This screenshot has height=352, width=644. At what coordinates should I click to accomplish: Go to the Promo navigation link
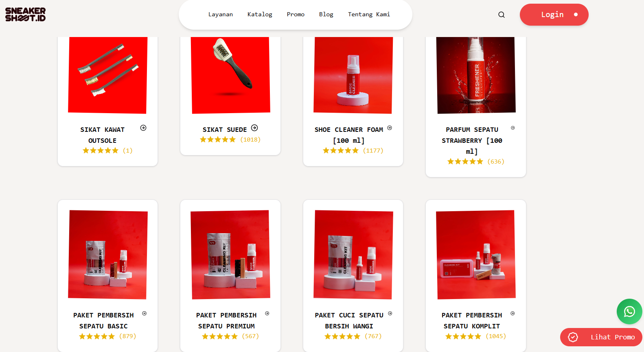(x=296, y=14)
